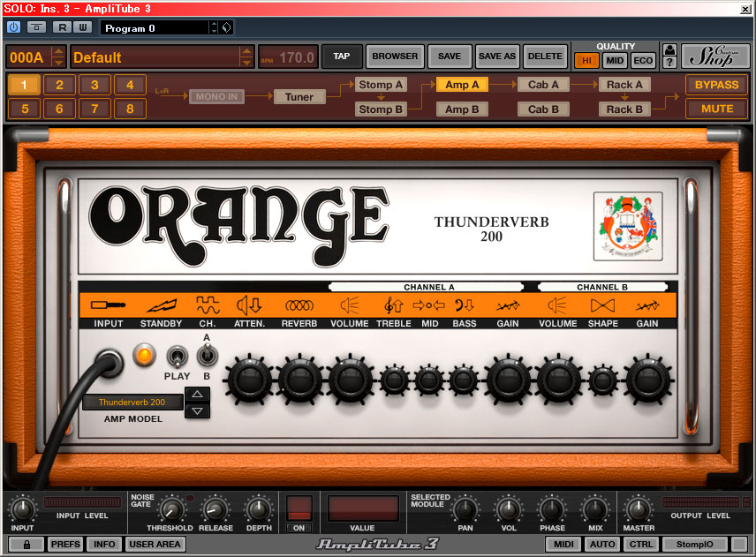Open the Rack B module

tap(624, 109)
